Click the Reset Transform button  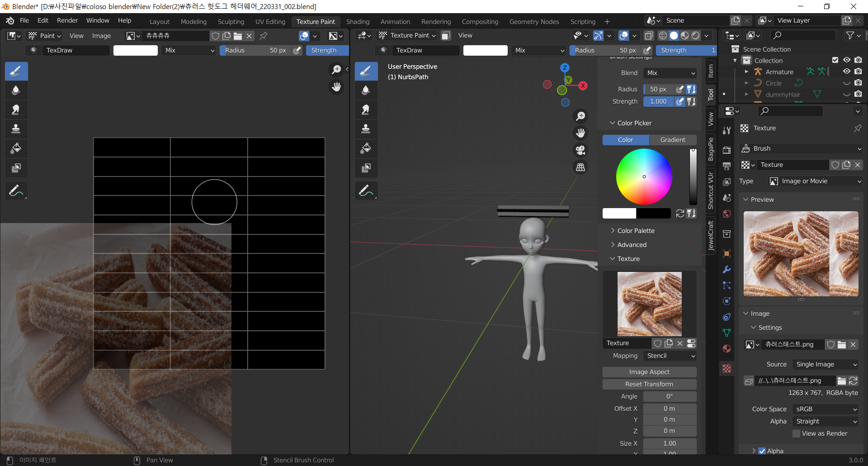[x=649, y=384]
